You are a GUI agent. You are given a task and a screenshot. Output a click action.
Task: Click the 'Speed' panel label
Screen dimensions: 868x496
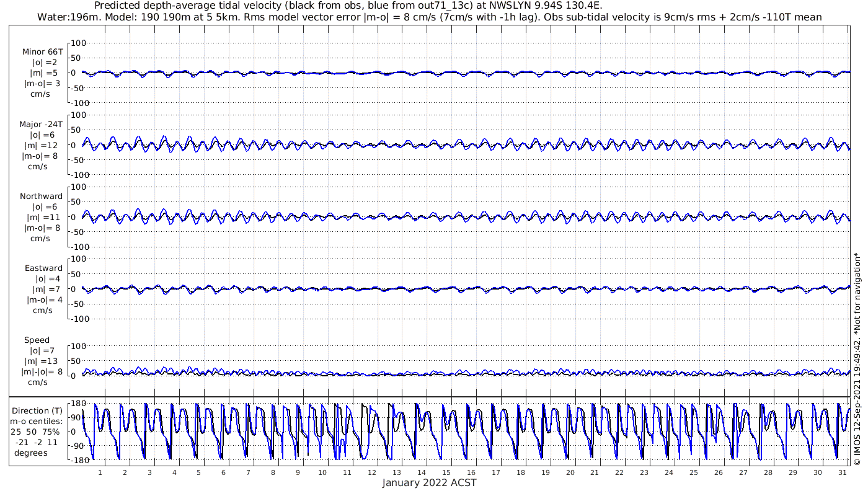coord(37,340)
